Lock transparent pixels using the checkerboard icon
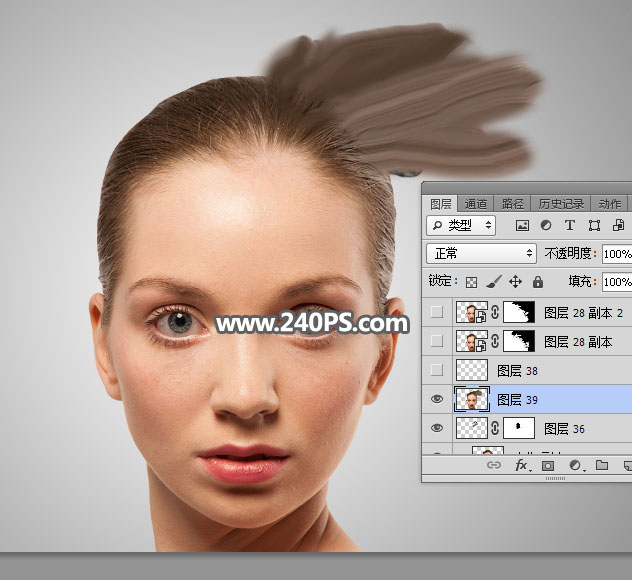 tap(472, 282)
